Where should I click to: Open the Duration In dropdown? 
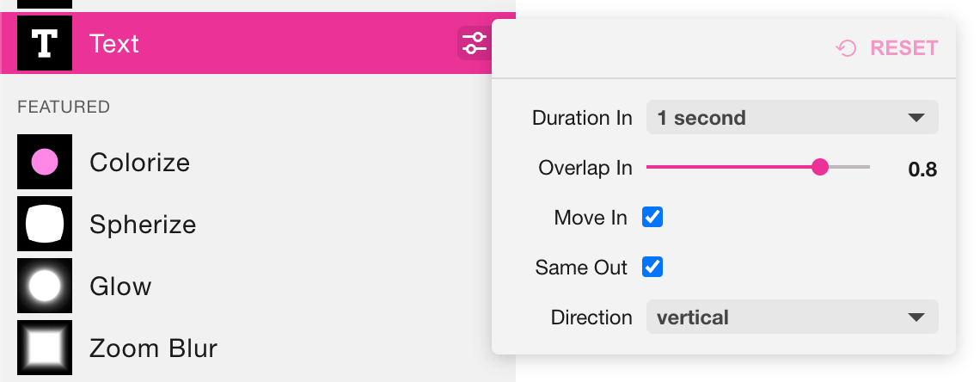pyautogui.click(x=792, y=118)
